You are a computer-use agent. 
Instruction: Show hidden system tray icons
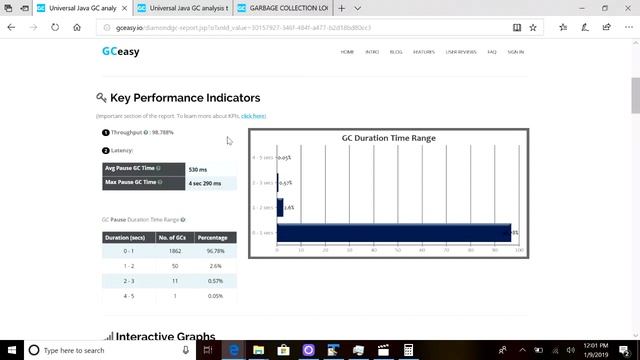tap(522, 350)
